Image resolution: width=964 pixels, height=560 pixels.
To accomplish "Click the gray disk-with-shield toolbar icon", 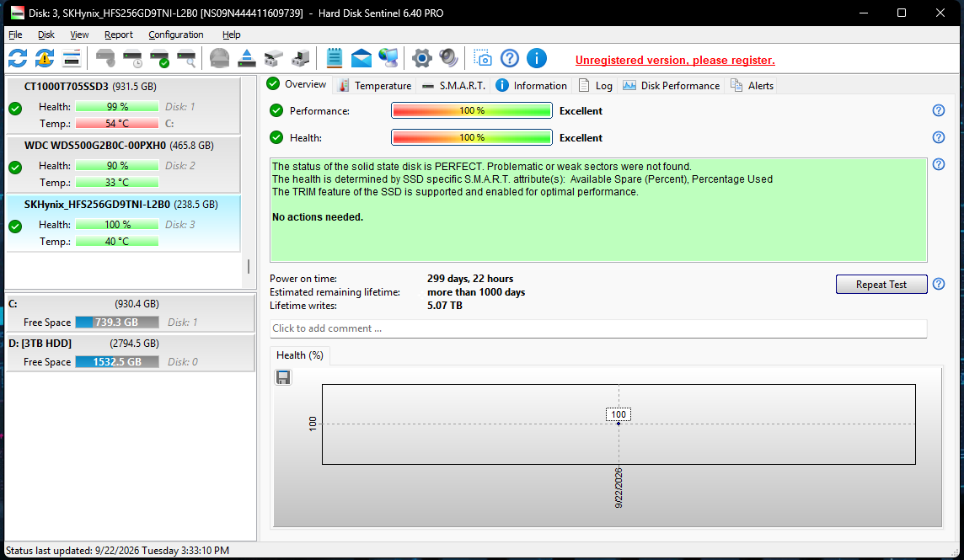I will tap(105, 58).
